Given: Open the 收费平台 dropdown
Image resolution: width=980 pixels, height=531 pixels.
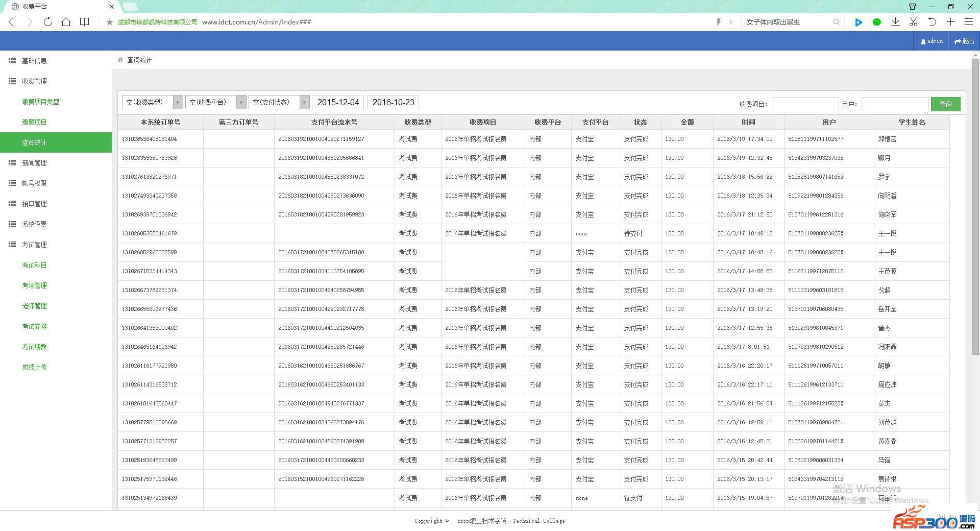Looking at the screenshot, I should 215,102.
